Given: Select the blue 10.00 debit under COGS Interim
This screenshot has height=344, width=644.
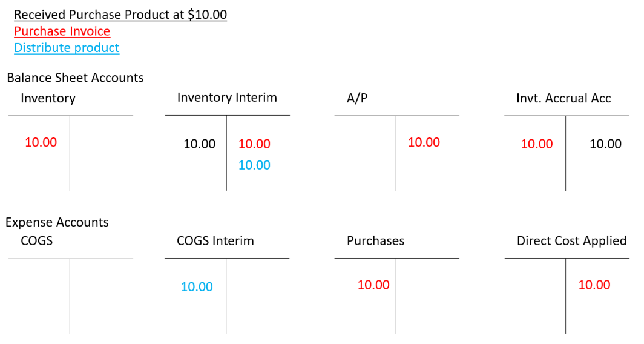Looking at the screenshot, I should (197, 287).
